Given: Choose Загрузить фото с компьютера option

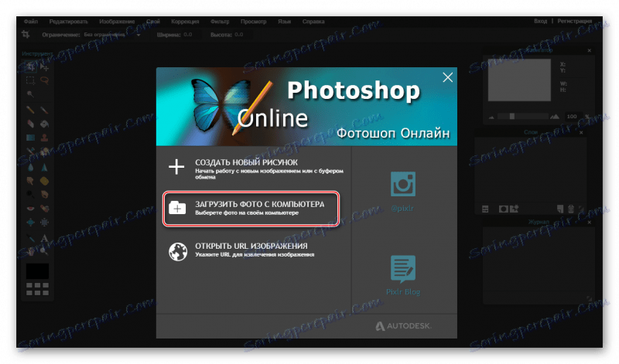Looking at the screenshot, I should coord(251,208).
